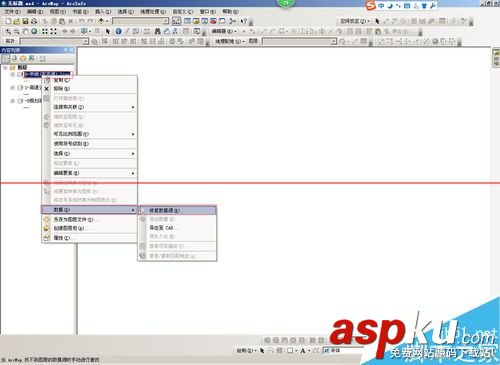500x365 pixels.
Task: Open the 编辑器 dropdown menu
Action: click(224, 31)
